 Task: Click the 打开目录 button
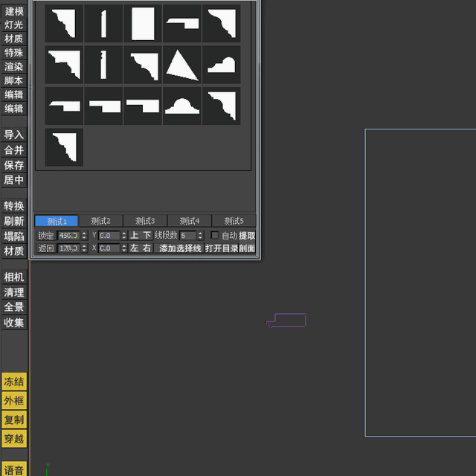[x=222, y=248]
